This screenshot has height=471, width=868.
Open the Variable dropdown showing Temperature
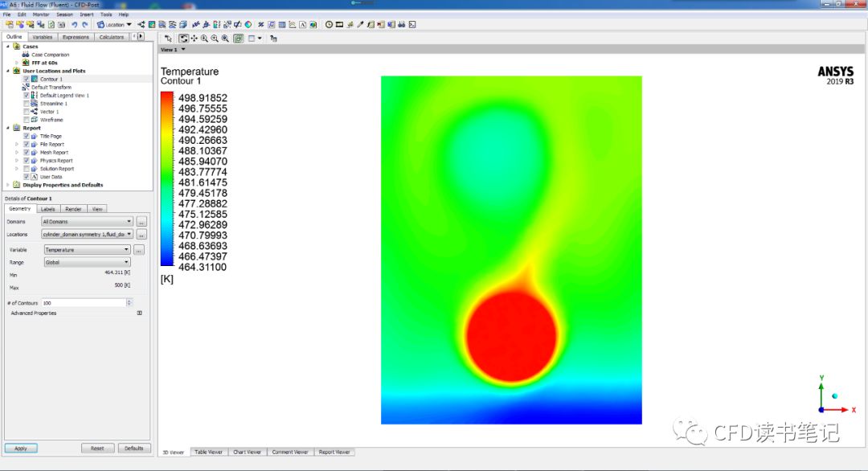pos(87,250)
